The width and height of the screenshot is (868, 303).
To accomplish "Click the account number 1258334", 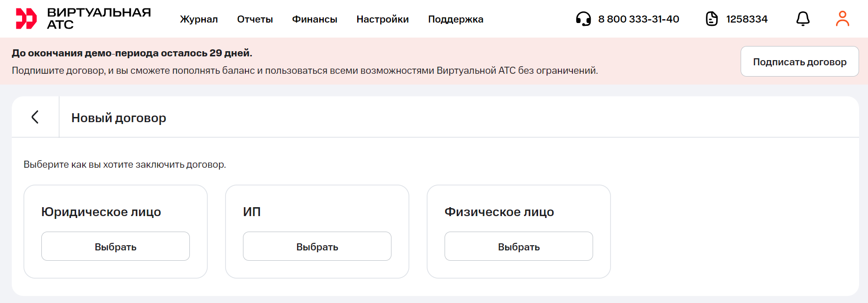I will pos(747,19).
